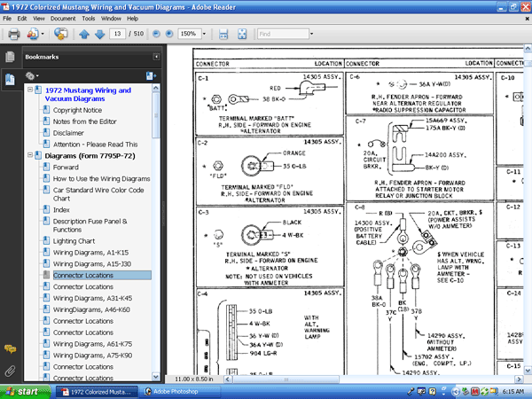This screenshot has height=399, width=532.
Task: Open the Document menu
Action: click(63, 19)
